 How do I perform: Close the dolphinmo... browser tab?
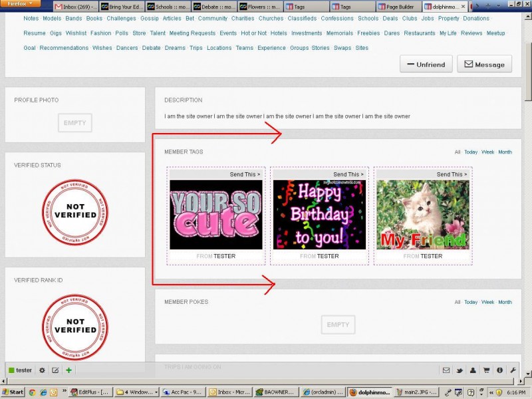point(463,7)
